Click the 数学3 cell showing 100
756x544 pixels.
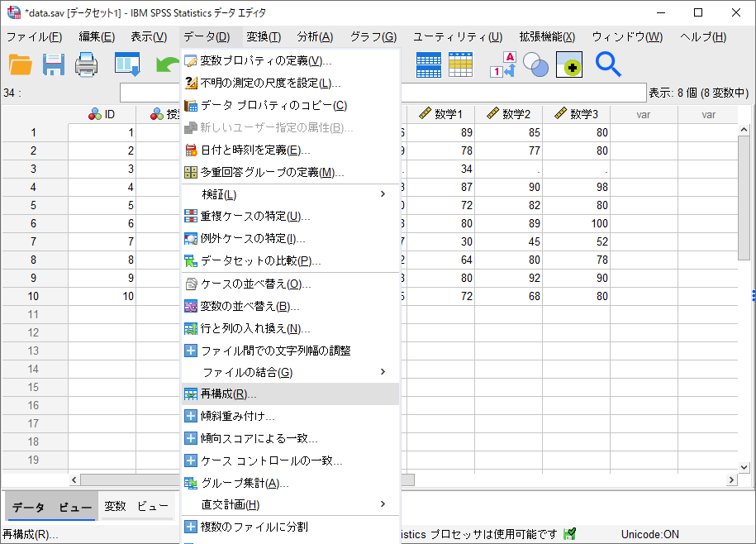point(576,224)
